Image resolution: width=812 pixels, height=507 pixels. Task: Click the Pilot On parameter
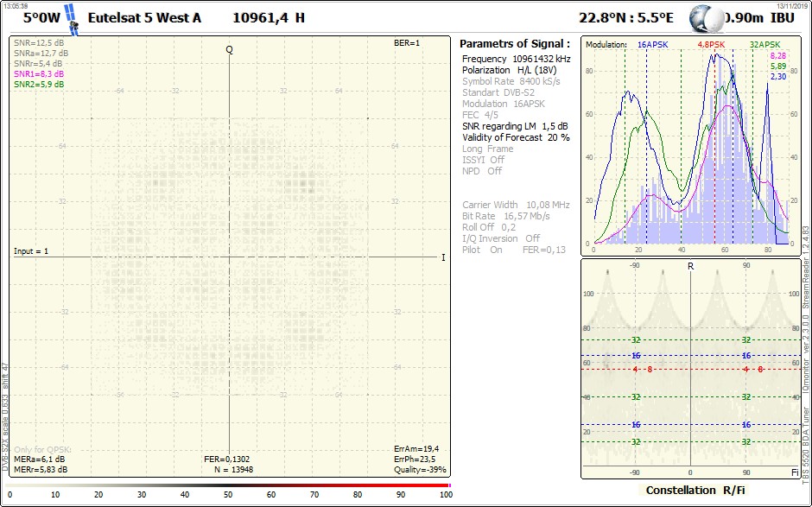(484, 250)
